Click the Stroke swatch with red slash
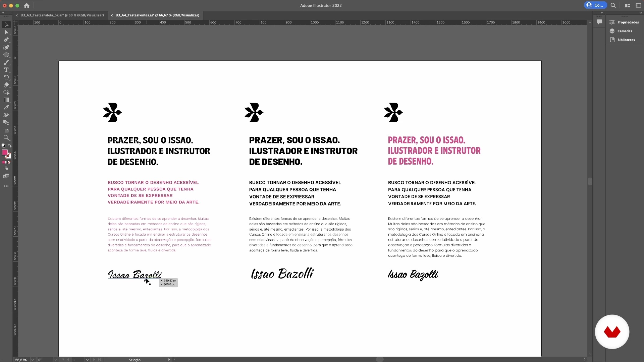The image size is (644, 362). (8, 156)
